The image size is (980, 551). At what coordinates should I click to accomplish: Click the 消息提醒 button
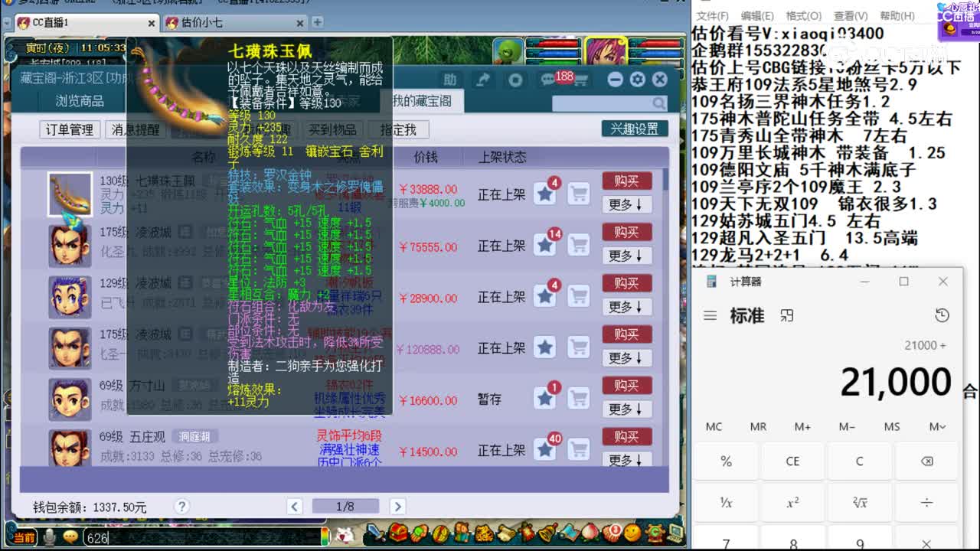136,129
